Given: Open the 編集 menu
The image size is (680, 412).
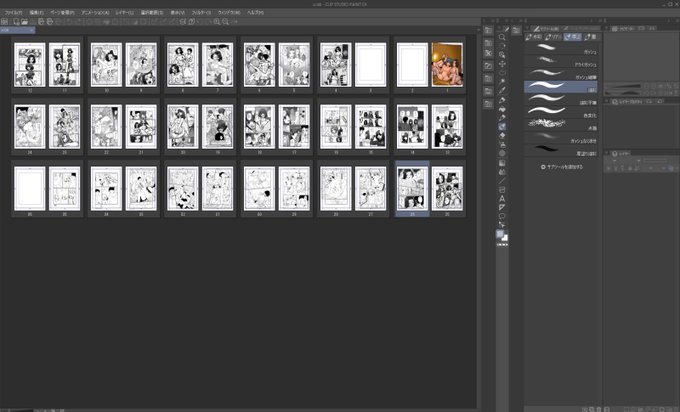Looking at the screenshot, I should (x=36, y=13).
